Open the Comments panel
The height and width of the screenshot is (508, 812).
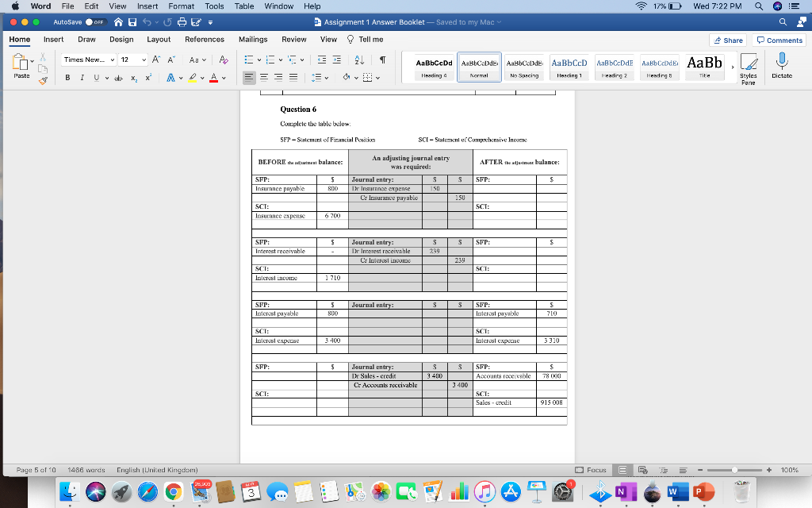pos(779,39)
